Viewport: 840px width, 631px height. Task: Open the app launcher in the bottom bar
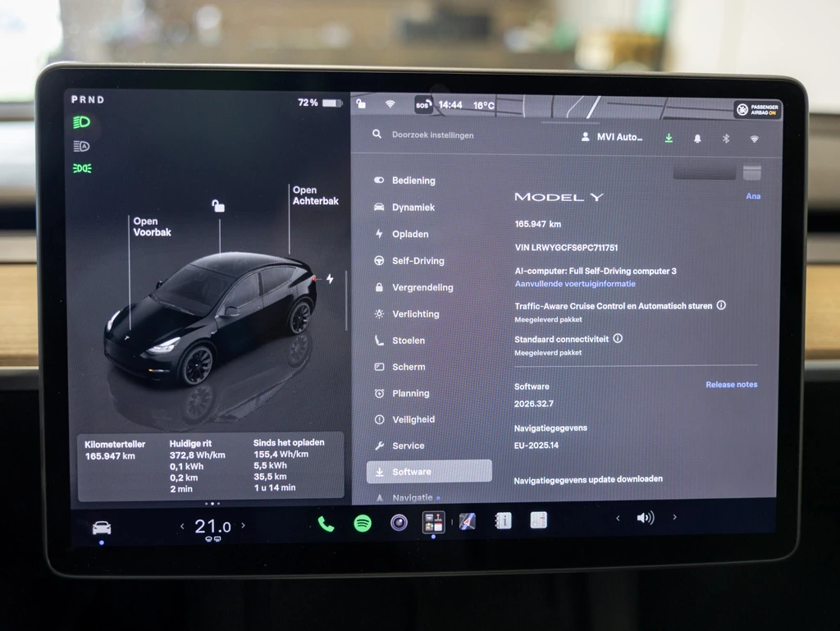tap(433, 522)
